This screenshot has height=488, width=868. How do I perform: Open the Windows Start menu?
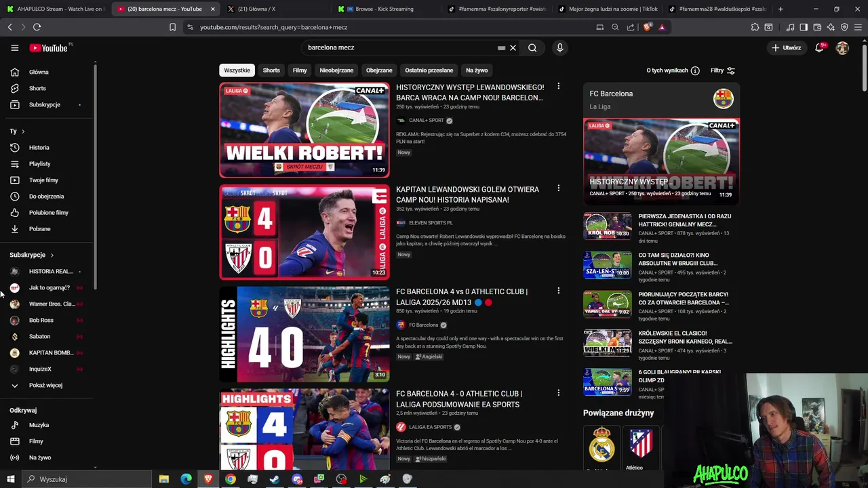(10, 479)
